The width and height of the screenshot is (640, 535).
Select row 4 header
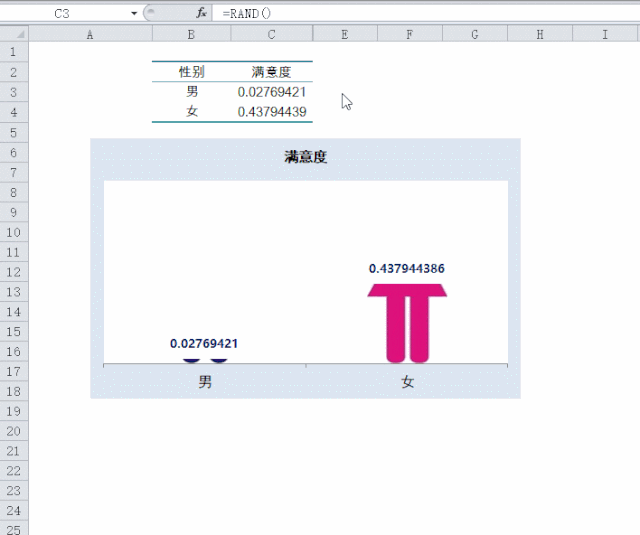14,112
